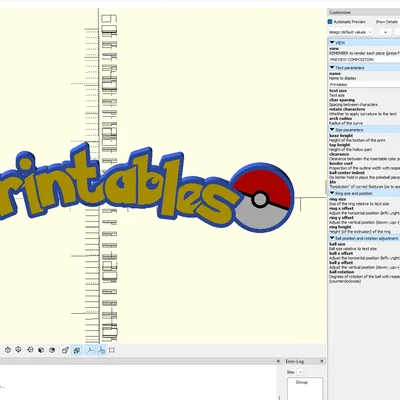Collapse the Size parameters section

332,129
